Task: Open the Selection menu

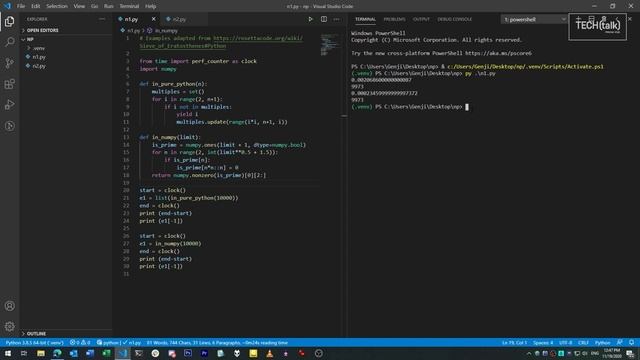Action: [x=57, y=6]
